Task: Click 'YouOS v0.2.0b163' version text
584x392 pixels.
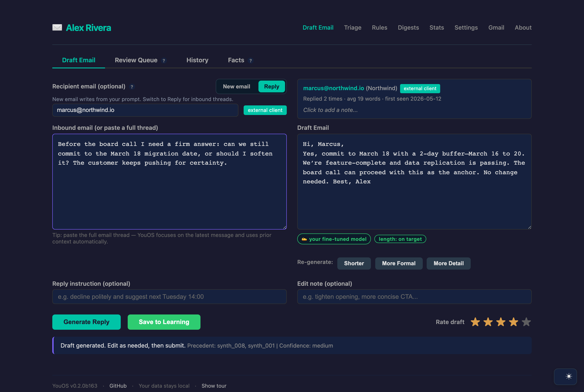Action: coord(75,386)
